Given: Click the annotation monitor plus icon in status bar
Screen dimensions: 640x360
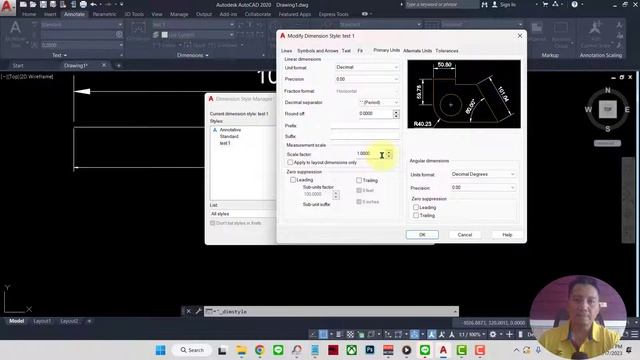Looking at the screenshot, I should 509,334.
